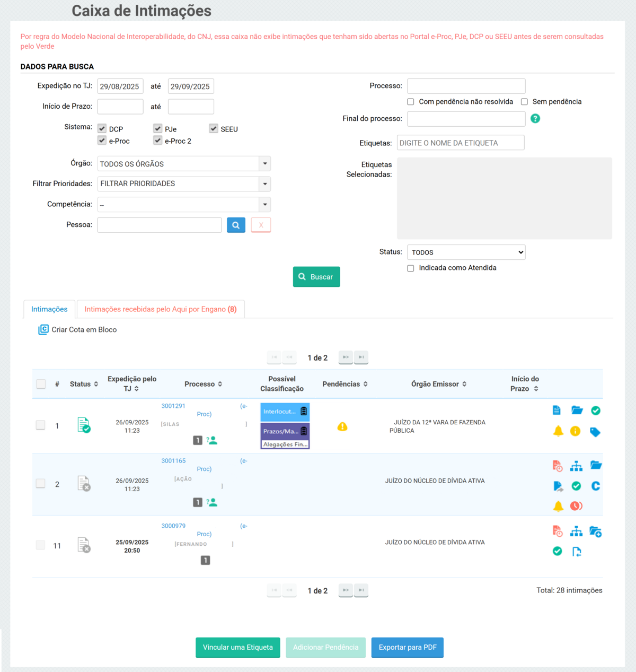Image resolution: width=636 pixels, height=672 pixels.
Task: Click the blue tag icon in row 1
Action: pos(595,432)
